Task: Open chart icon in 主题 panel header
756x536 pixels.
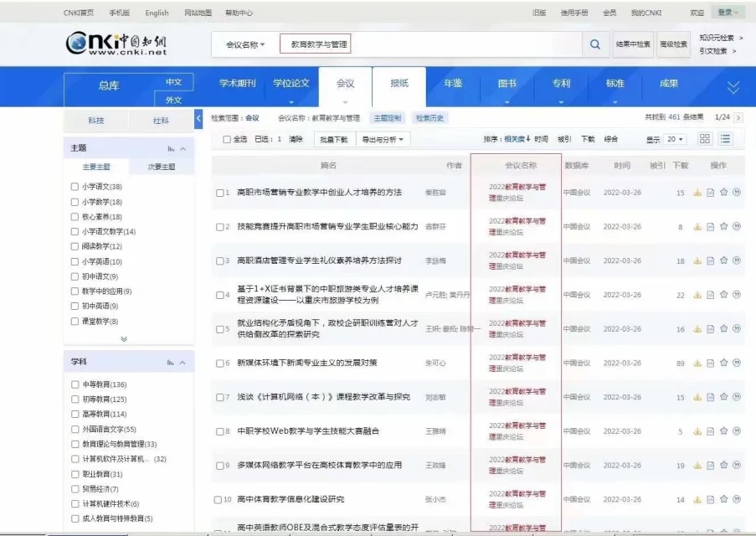Action: pyautogui.click(x=171, y=148)
